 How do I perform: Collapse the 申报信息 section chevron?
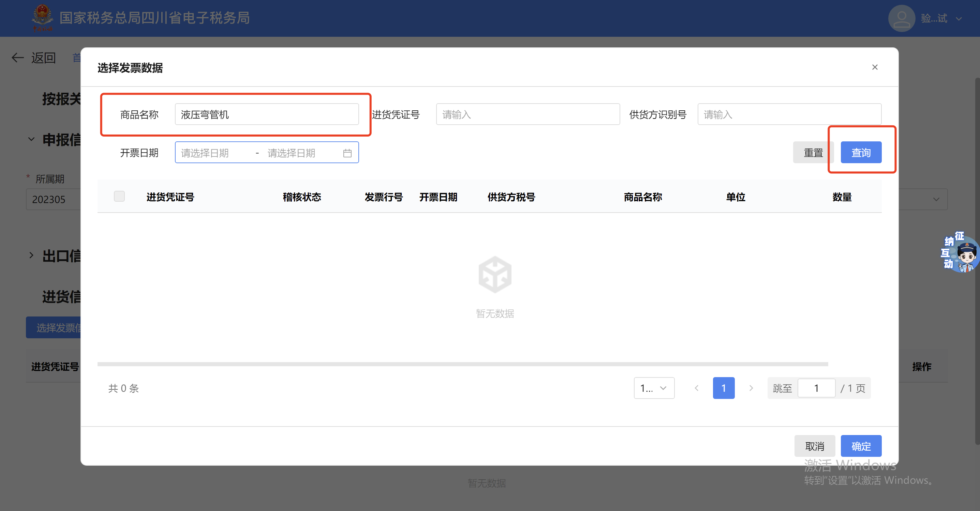(31, 139)
